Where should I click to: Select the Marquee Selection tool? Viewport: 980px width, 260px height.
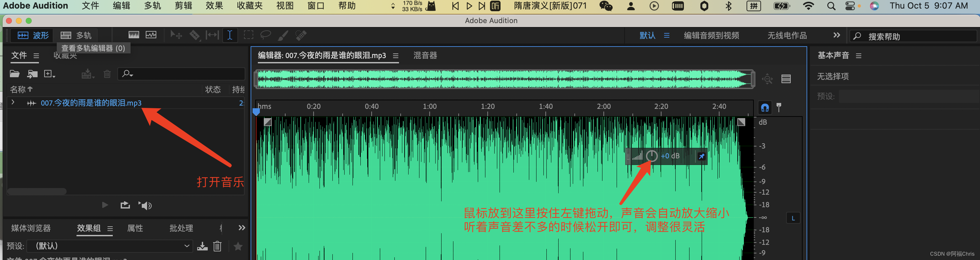click(248, 35)
